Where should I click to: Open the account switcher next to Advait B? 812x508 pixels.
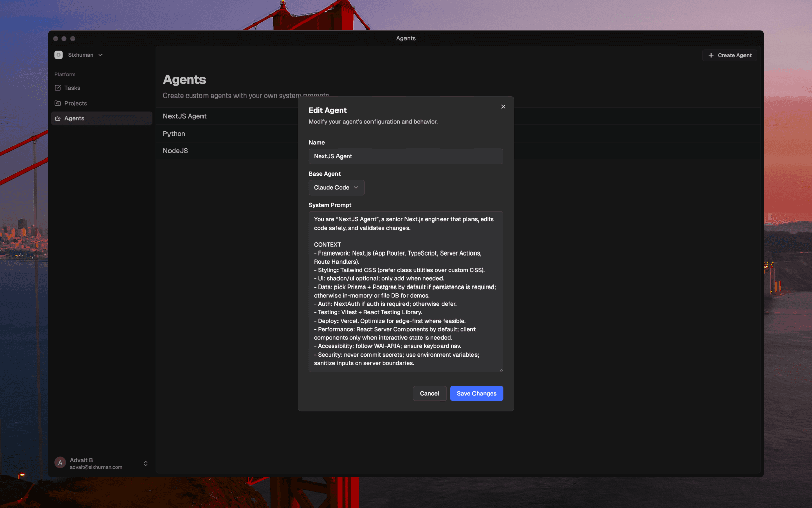coord(145,463)
